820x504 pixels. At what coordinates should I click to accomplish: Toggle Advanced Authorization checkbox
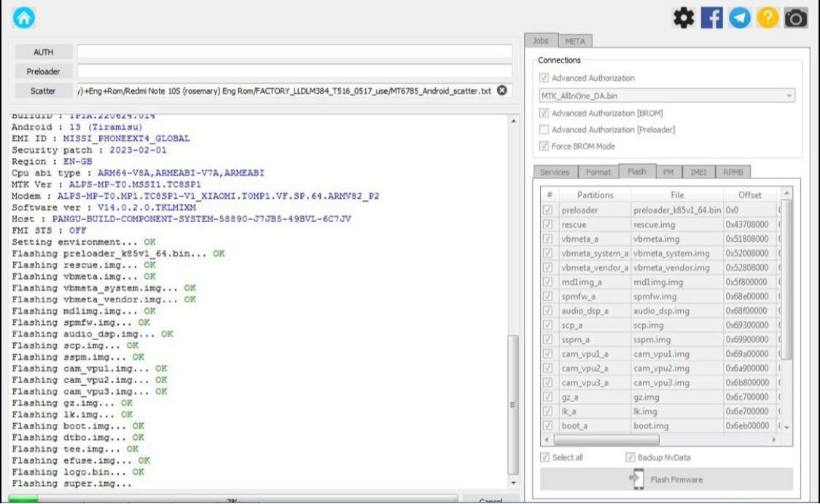point(544,78)
